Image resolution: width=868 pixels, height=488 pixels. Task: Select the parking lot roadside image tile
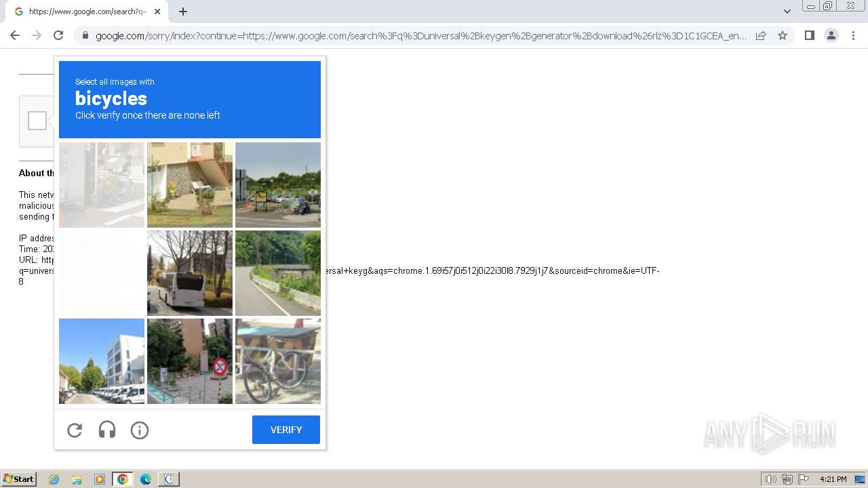(278, 185)
